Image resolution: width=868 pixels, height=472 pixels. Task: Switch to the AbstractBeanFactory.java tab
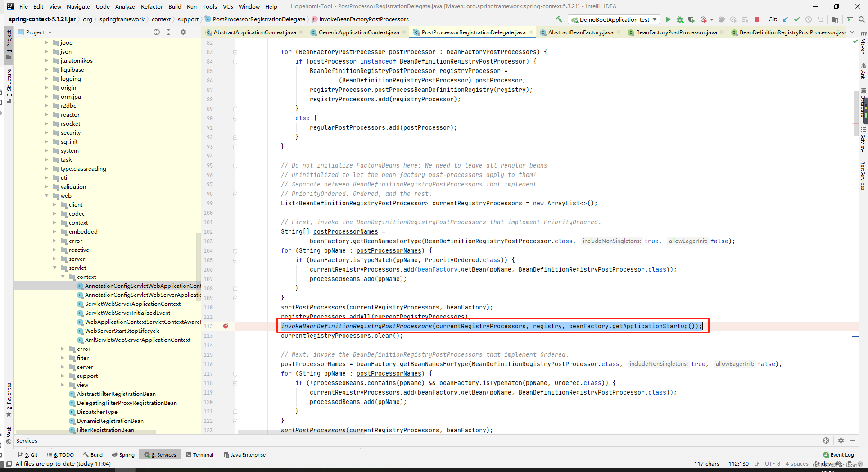(580, 32)
